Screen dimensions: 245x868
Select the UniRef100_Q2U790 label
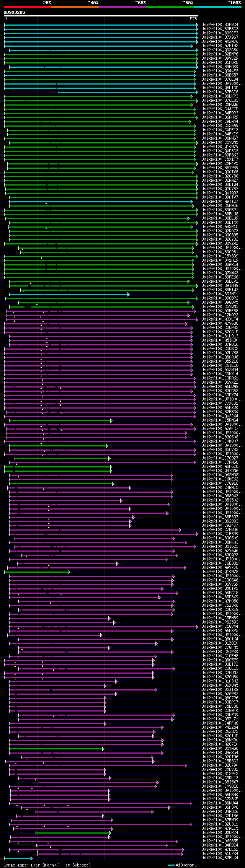pos(220,765)
